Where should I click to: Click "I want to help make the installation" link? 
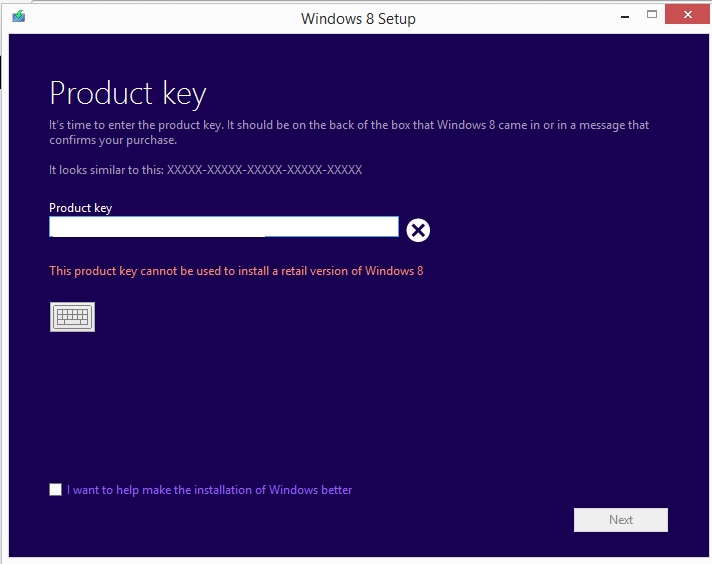(x=209, y=490)
